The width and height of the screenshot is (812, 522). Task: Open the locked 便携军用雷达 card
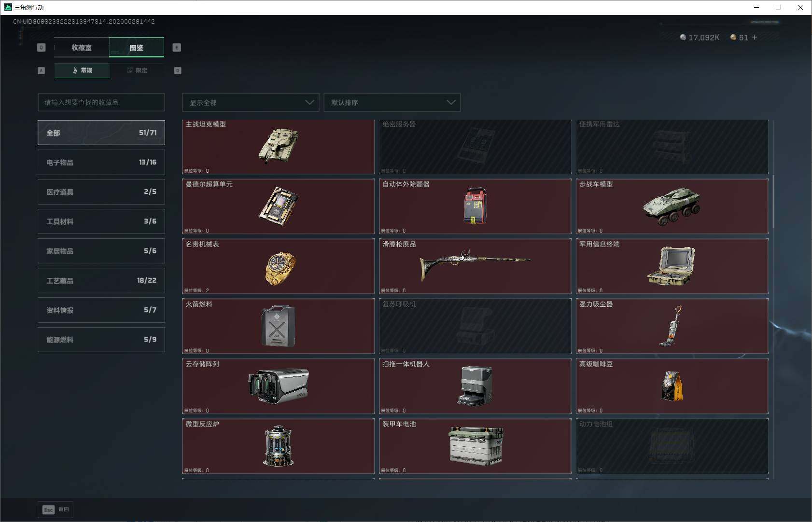(x=672, y=147)
